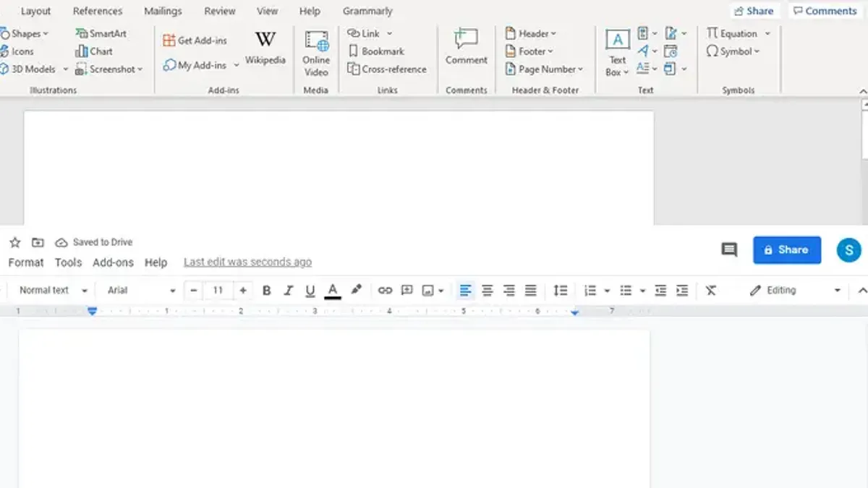Insert a Bookmark in Word
Viewport: 868px width, 488px height.
tap(376, 51)
